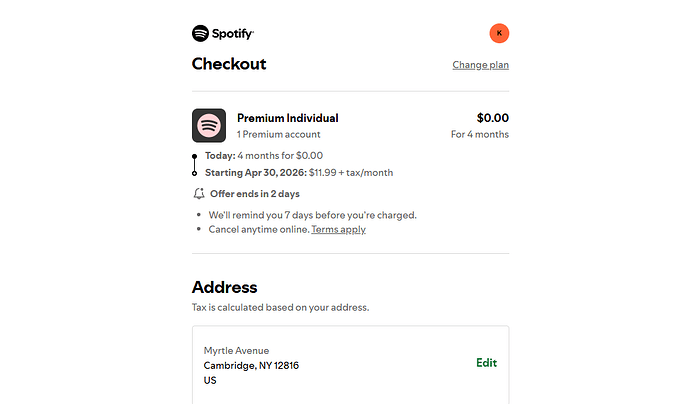The image size is (690, 404).
Task: Open the user profile avatar K
Action: (x=499, y=34)
